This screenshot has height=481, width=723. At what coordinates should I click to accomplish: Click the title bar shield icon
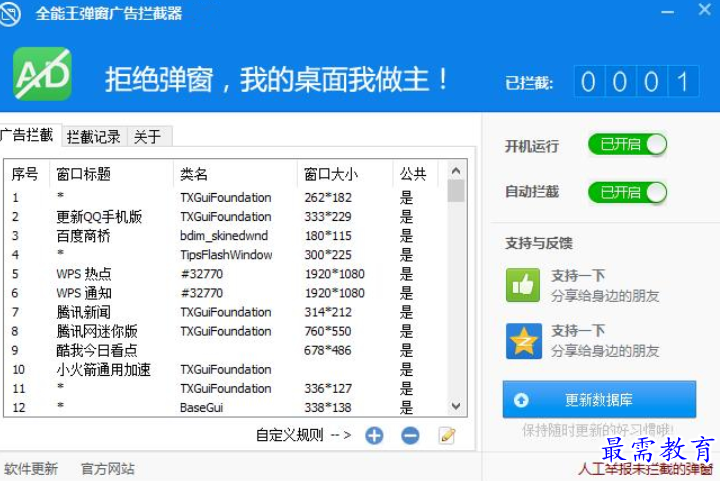pyautogui.click(x=9, y=14)
